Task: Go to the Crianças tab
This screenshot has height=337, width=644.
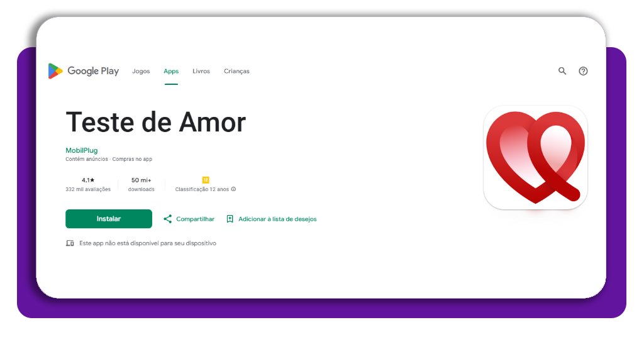Action: [236, 71]
